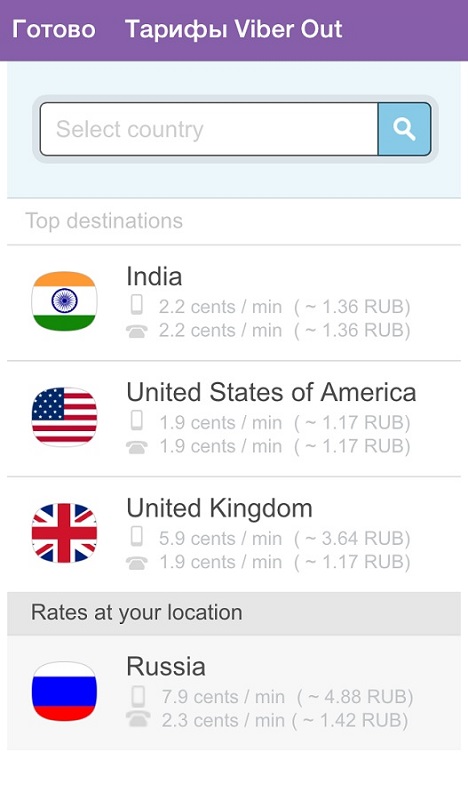Click mobile phone icon under United States
Viewport: 468px width, 800px height.
click(x=136, y=420)
